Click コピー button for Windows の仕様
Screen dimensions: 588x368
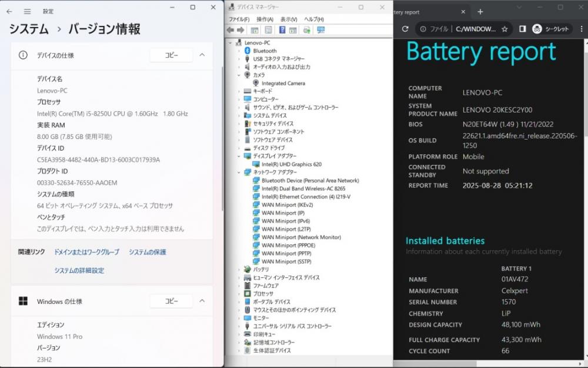(171, 301)
